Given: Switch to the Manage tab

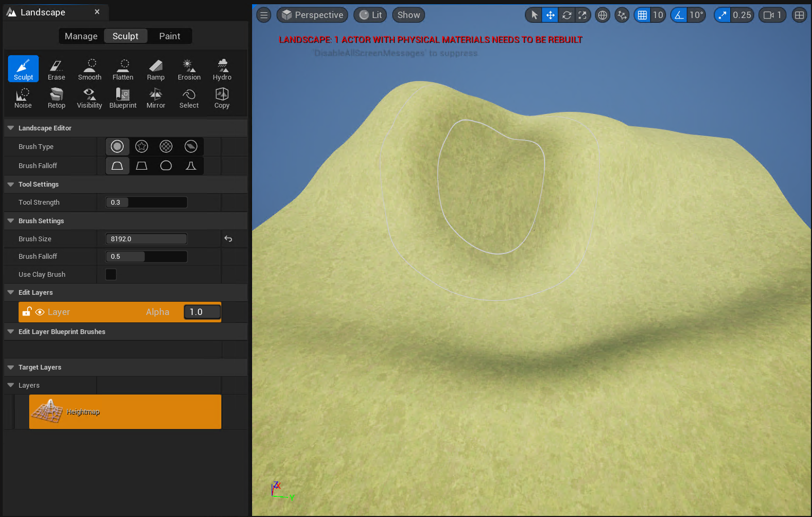Looking at the screenshot, I should click(81, 36).
